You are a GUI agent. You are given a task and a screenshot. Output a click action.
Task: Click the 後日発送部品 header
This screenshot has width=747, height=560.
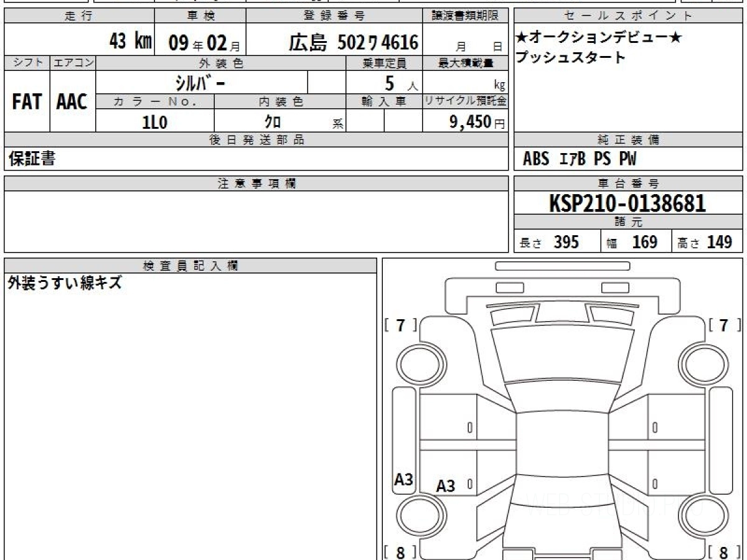[256, 140]
